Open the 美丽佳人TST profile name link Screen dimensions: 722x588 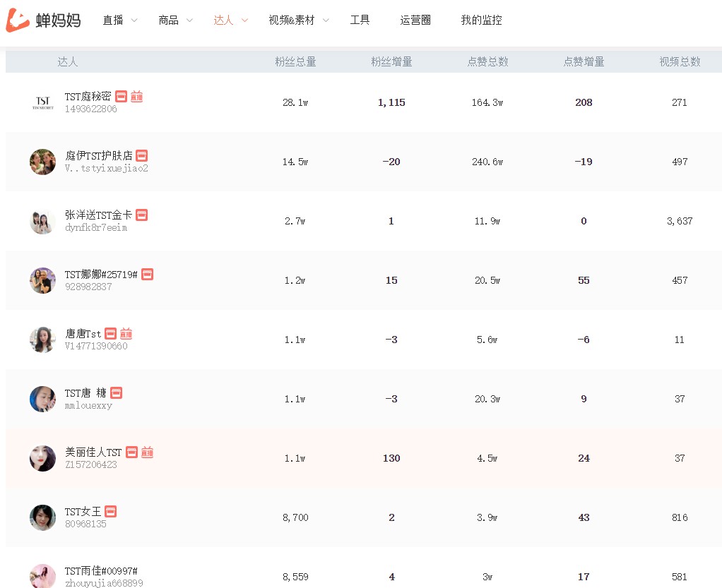(x=93, y=452)
